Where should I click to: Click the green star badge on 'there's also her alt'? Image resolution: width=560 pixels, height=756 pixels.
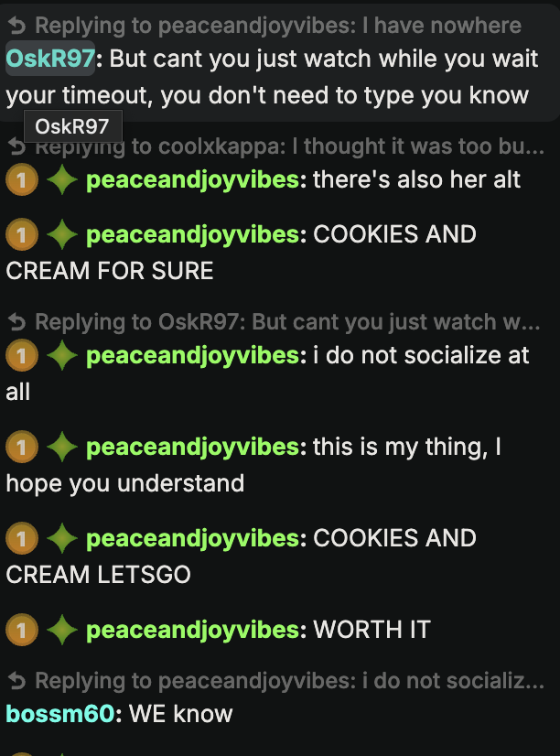pyautogui.click(x=61, y=179)
